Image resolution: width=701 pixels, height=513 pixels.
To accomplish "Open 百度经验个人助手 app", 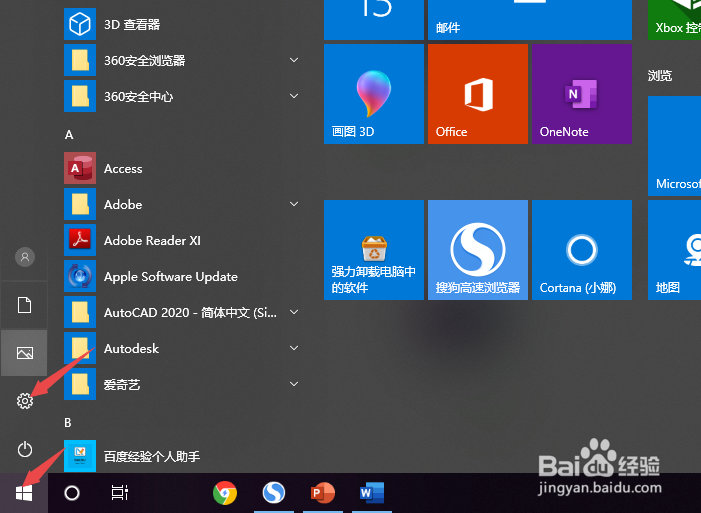I will pos(179,456).
